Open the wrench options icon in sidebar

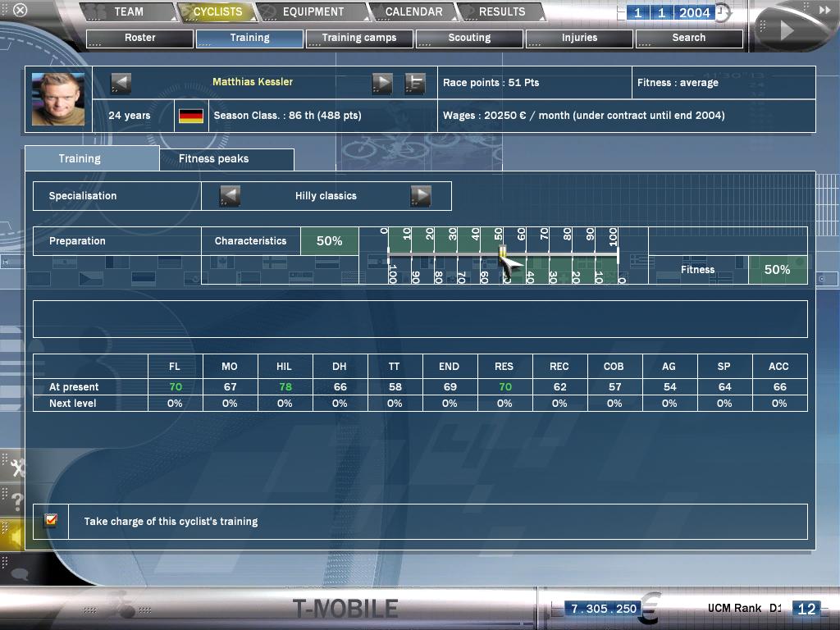pos(16,468)
